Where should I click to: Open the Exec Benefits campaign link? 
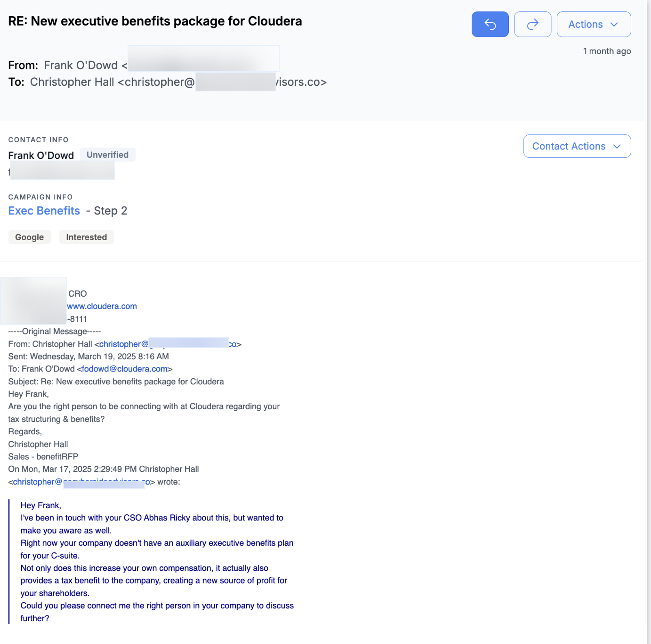[x=44, y=211]
